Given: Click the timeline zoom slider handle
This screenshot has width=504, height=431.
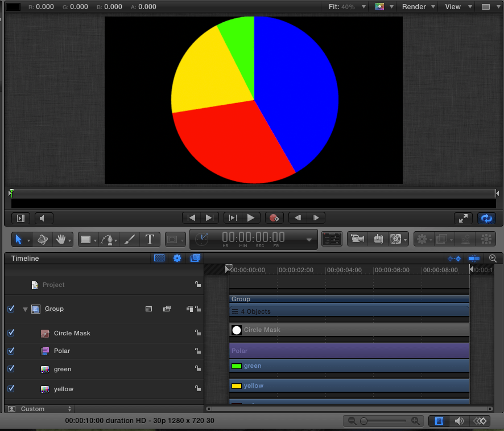Looking at the screenshot, I should (363, 421).
